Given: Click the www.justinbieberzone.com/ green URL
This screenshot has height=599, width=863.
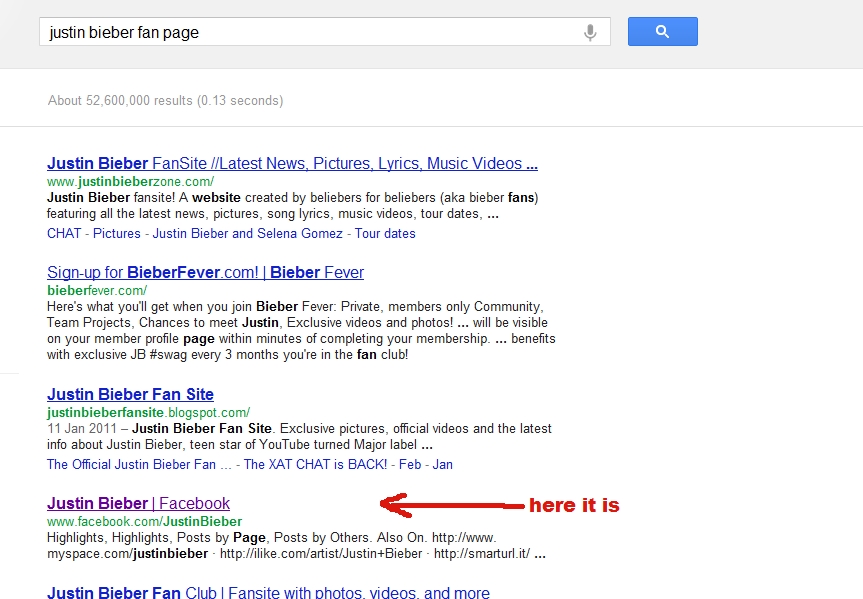Looking at the screenshot, I should click(130, 182).
